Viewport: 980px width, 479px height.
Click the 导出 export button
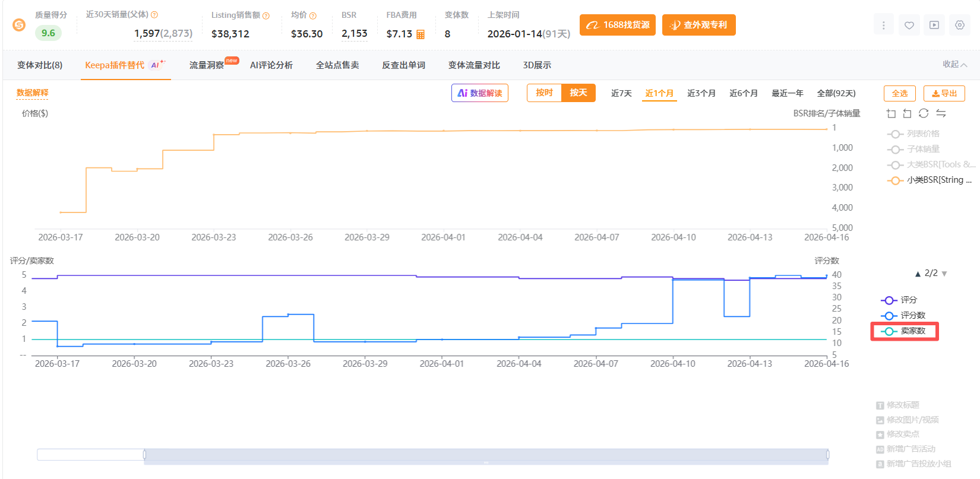point(944,93)
